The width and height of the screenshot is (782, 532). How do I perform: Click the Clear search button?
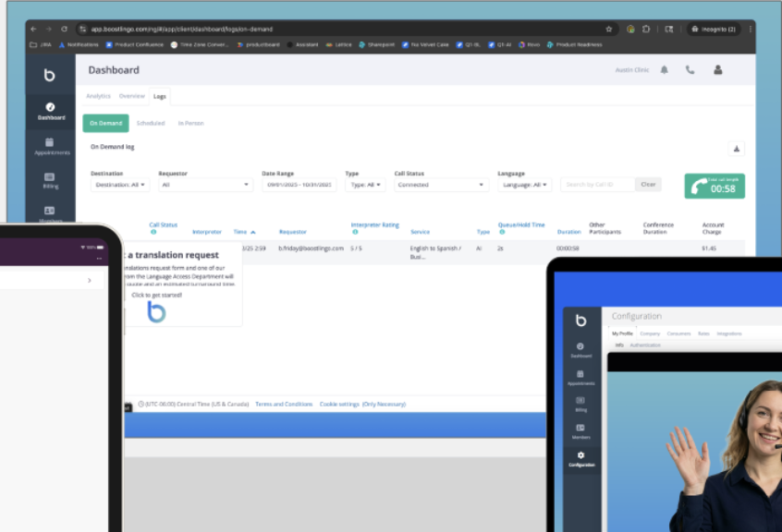[648, 185]
